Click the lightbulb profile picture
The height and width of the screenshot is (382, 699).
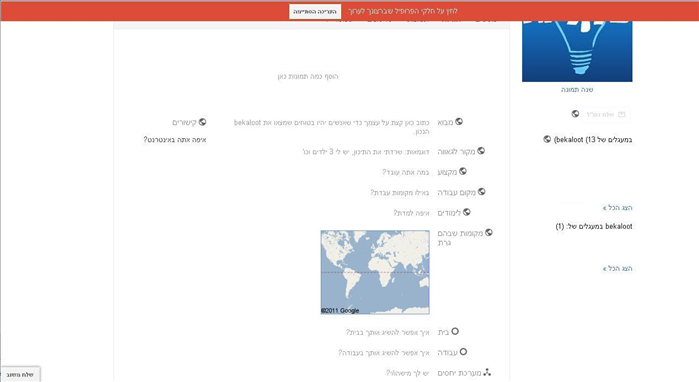(x=577, y=51)
